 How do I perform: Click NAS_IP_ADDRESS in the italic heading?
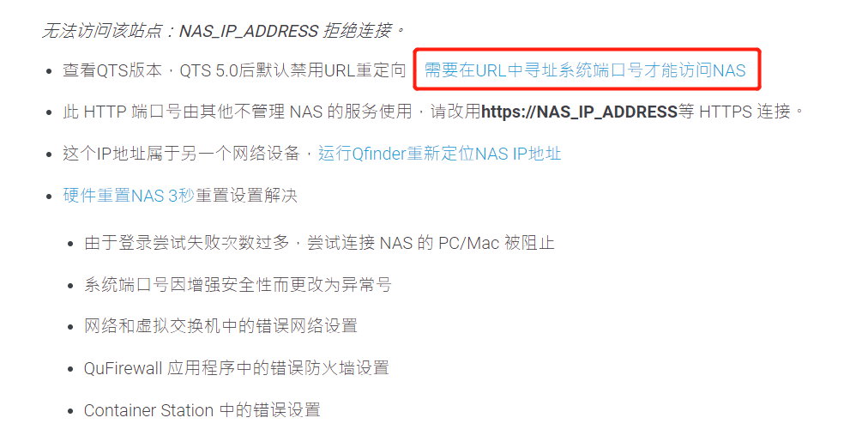249,30
